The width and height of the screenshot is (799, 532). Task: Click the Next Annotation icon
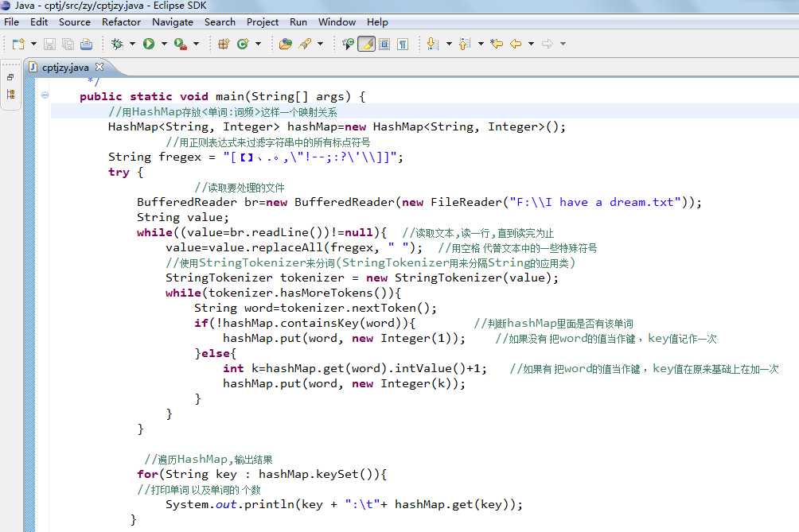[x=433, y=45]
